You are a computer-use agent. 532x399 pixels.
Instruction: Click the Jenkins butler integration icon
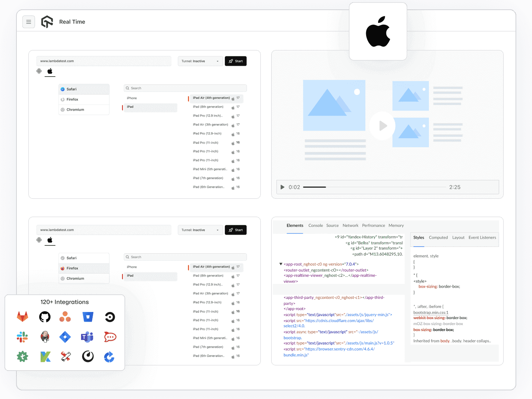pos(45,337)
